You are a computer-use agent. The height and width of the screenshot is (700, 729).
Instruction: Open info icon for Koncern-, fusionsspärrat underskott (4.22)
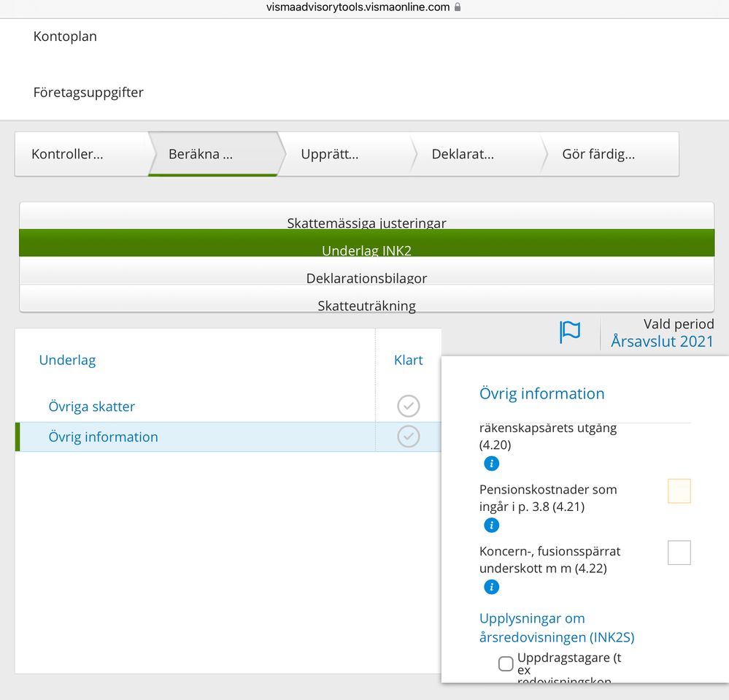click(x=492, y=586)
